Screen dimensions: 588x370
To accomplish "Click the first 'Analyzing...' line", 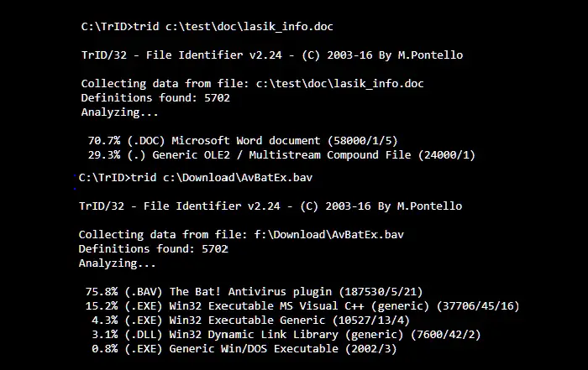I will pyautogui.click(x=119, y=112).
